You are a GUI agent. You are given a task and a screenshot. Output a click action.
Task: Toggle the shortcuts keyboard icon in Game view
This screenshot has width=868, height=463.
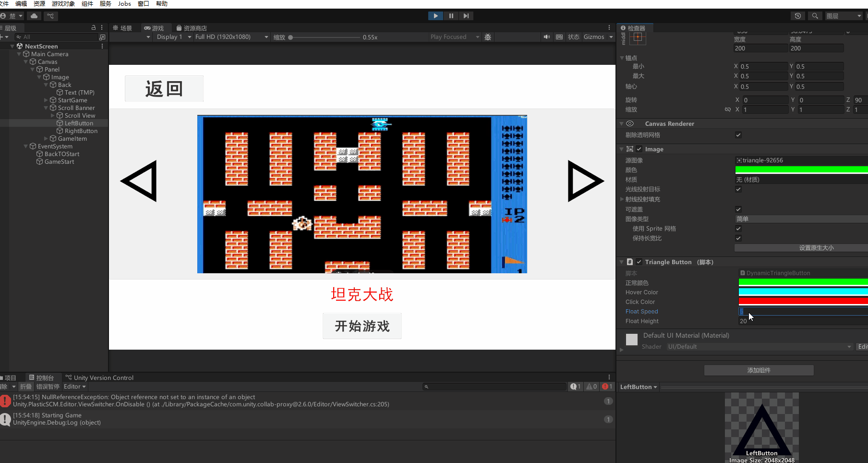coord(559,37)
